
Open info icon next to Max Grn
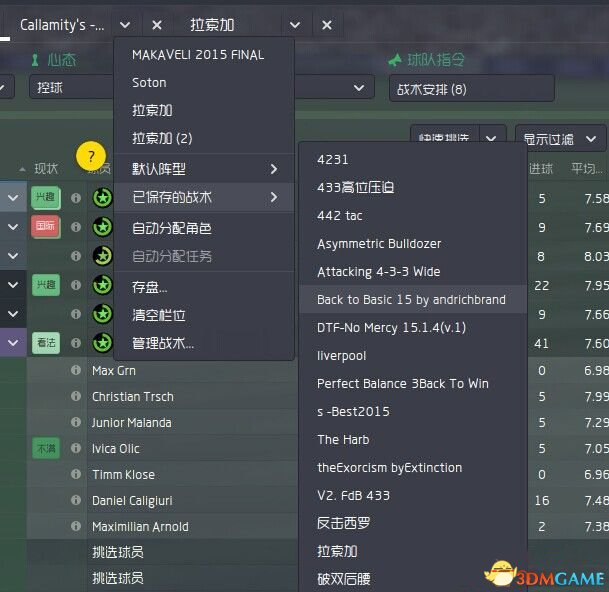click(76, 370)
